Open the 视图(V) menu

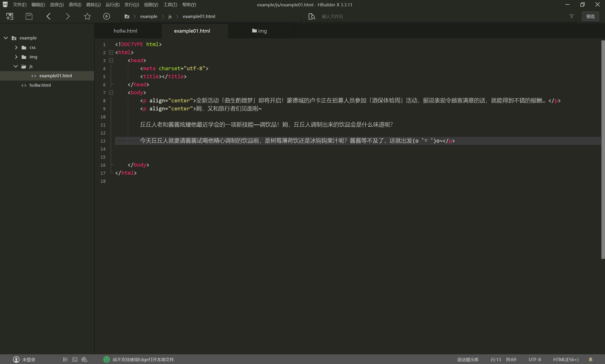click(151, 5)
